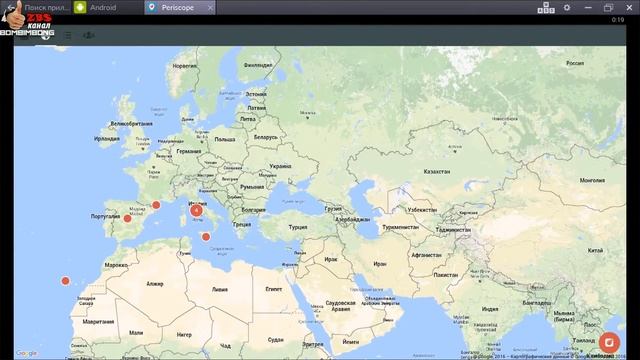Screen dimensions: 640x360
Task: Click the Ливия map label
Action: click(x=220, y=289)
